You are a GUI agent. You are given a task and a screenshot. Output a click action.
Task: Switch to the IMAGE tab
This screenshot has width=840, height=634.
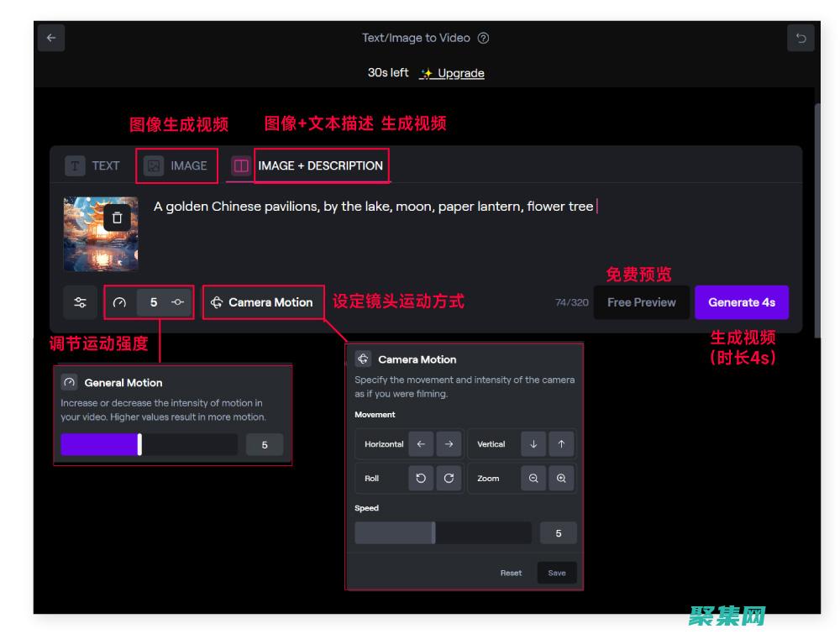coord(176,165)
